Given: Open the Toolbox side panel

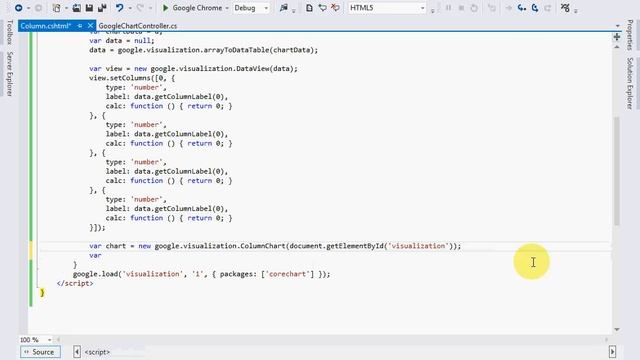Looking at the screenshot, I should tap(9, 32).
